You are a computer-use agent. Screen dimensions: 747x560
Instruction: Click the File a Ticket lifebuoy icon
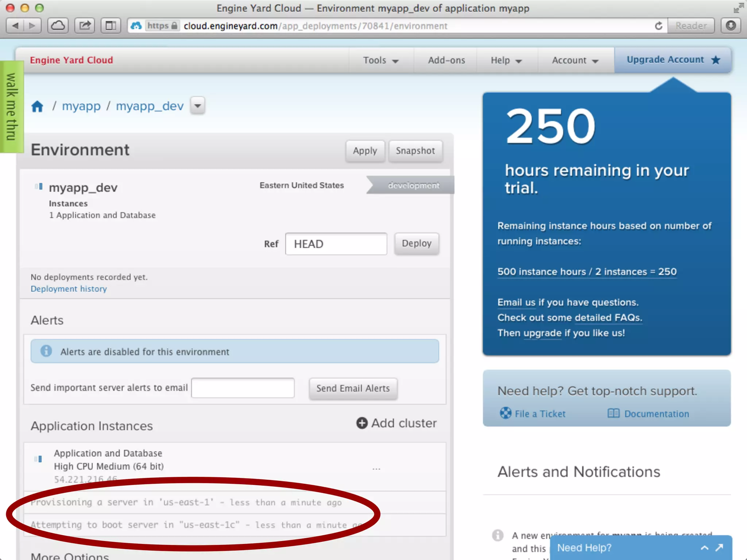(506, 413)
